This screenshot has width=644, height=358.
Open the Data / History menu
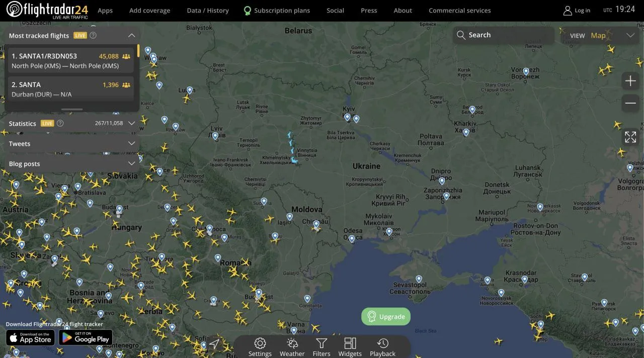coord(207,11)
